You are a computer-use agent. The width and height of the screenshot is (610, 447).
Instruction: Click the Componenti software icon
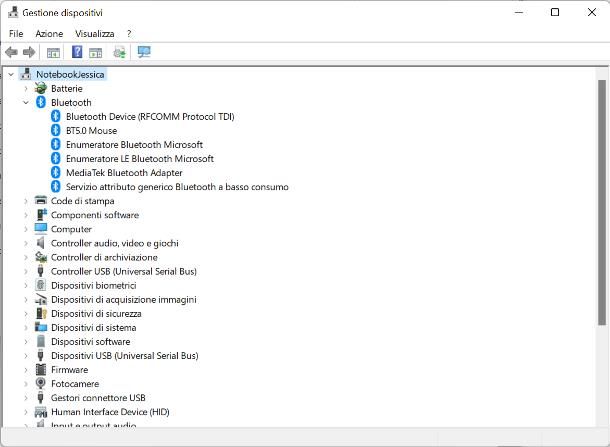coord(41,214)
